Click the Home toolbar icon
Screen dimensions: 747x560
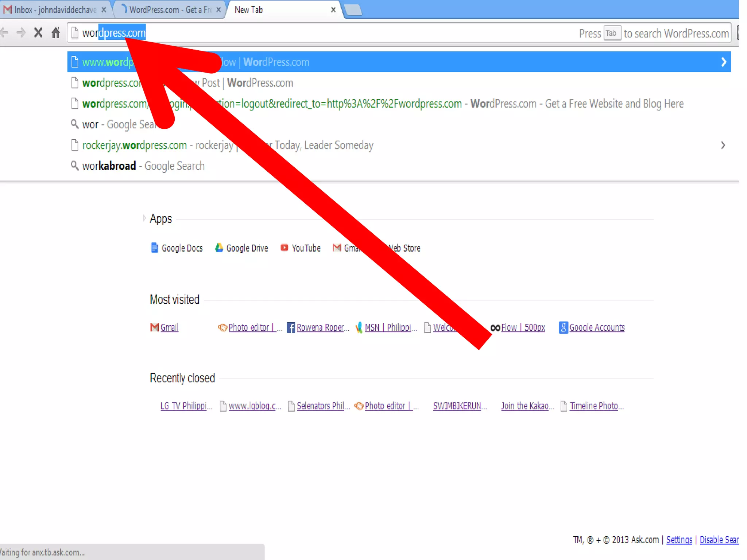[55, 33]
